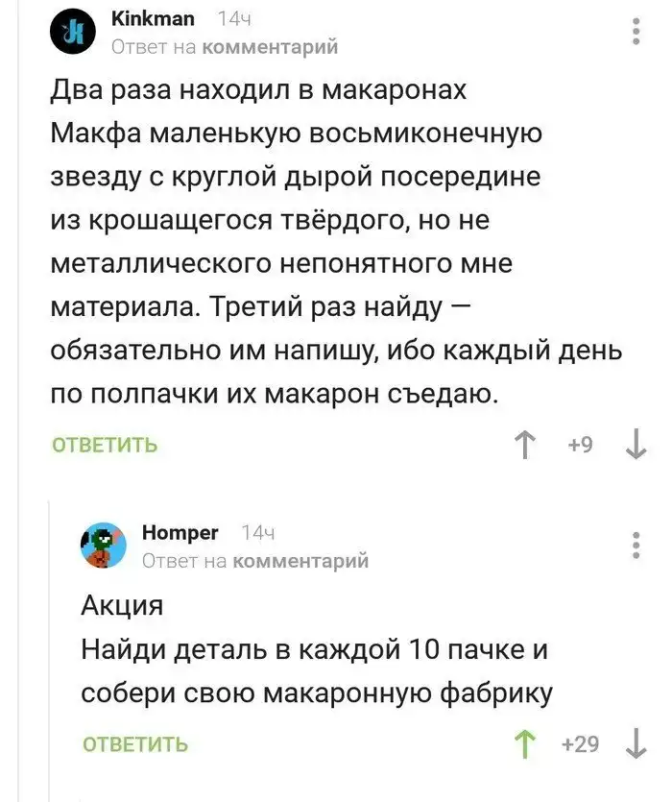Click Kinkman's comment text about Макфа

pyautogui.click(x=336, y=241)
